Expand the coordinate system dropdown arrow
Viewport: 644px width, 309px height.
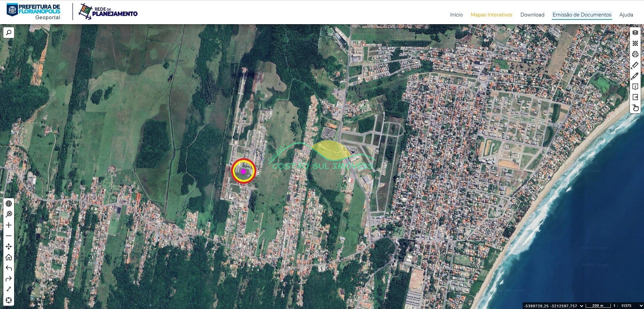582,306
